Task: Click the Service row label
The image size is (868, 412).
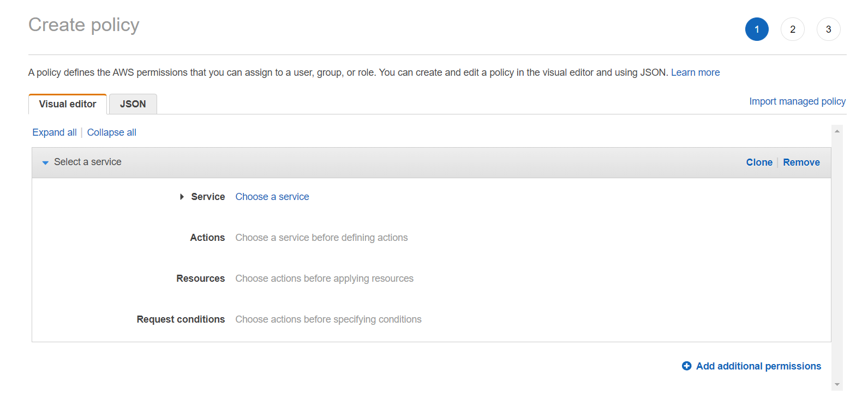Action: 208,197
